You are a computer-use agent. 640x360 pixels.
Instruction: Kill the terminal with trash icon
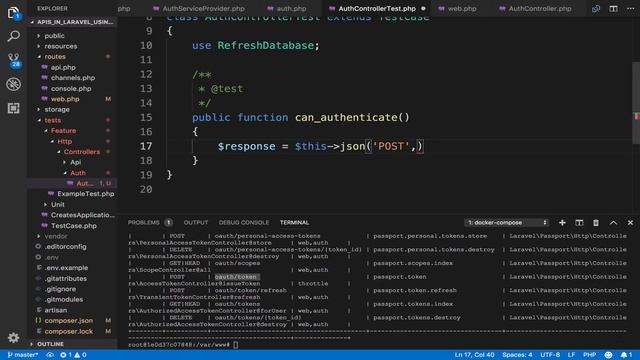tap(596, 222)
